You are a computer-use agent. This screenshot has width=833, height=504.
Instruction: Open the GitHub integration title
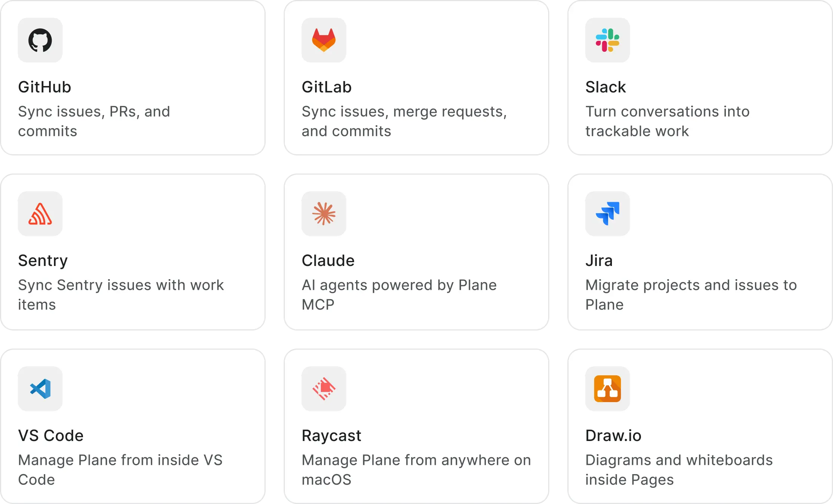point(45,87)
